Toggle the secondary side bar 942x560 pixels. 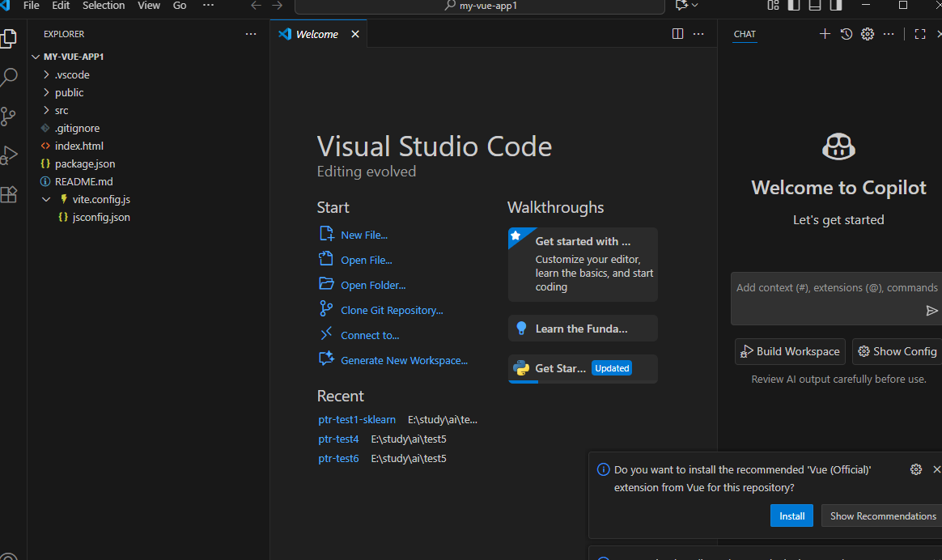pyautogui.click(x=836, y=6)
